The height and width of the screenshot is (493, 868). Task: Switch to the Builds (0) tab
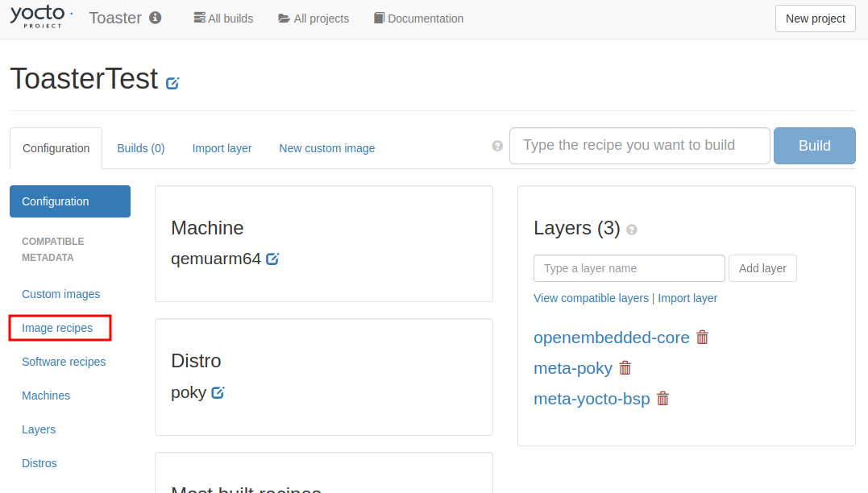pyautogui.click(x=140, y=148)
